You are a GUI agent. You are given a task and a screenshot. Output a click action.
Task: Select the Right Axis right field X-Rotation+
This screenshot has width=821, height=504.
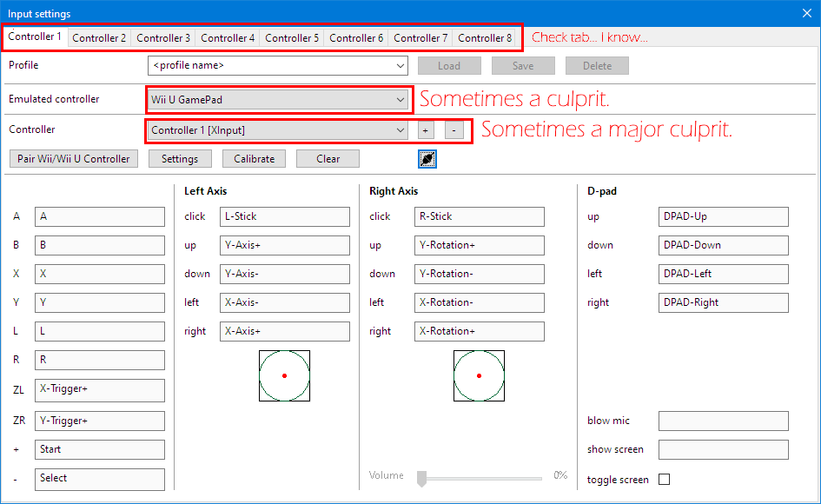click(479, 331)
